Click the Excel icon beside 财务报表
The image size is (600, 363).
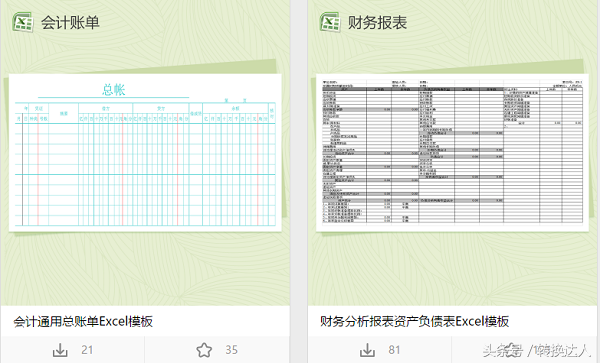pos(330,22)
